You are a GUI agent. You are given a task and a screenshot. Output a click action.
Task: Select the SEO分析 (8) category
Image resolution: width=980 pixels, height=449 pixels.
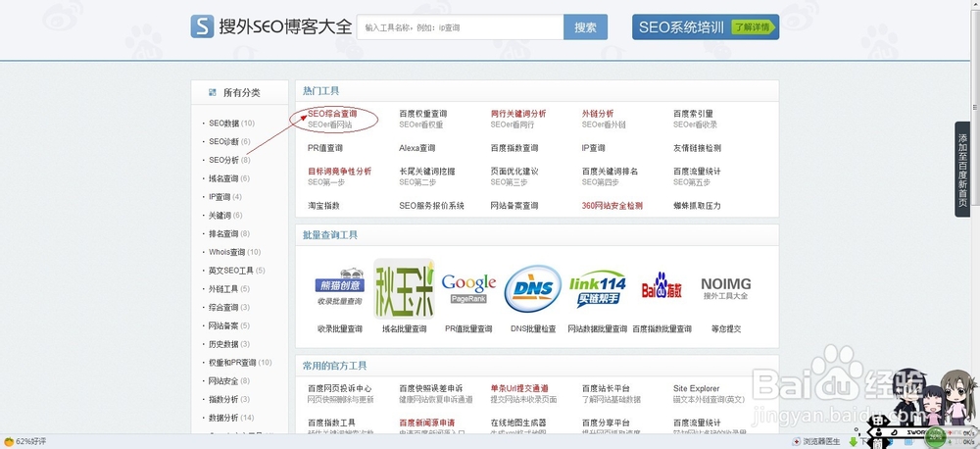(x=229, y=160)
